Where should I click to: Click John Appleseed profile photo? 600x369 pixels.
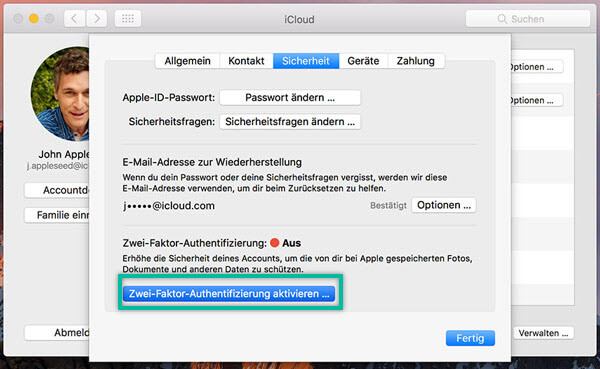60,94
